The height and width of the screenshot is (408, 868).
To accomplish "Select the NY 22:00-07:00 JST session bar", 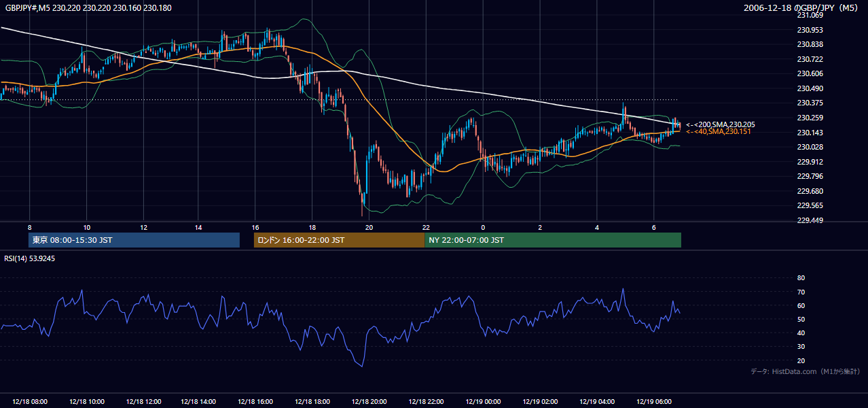I will [x=553, y=240].
